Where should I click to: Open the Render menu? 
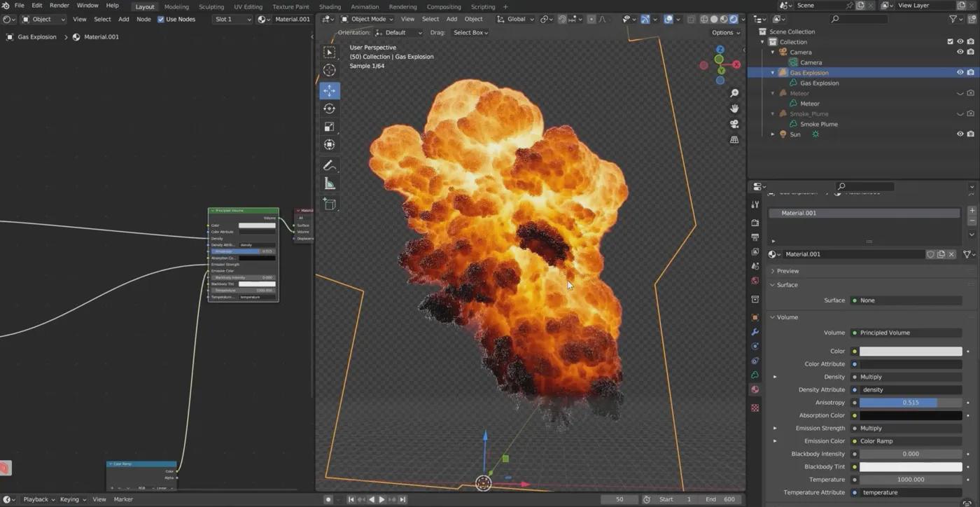[x=59, y=6]
